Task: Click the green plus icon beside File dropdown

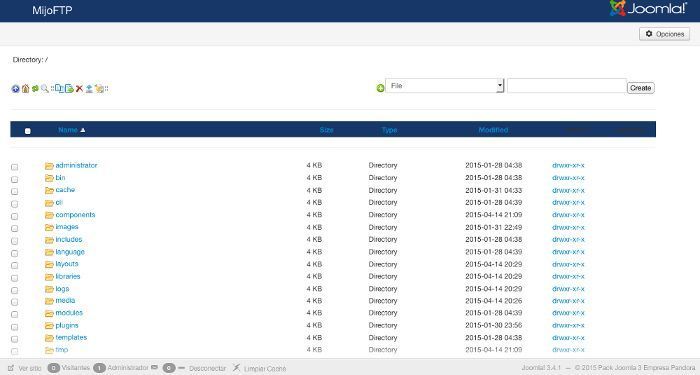Action: [380, 88]
